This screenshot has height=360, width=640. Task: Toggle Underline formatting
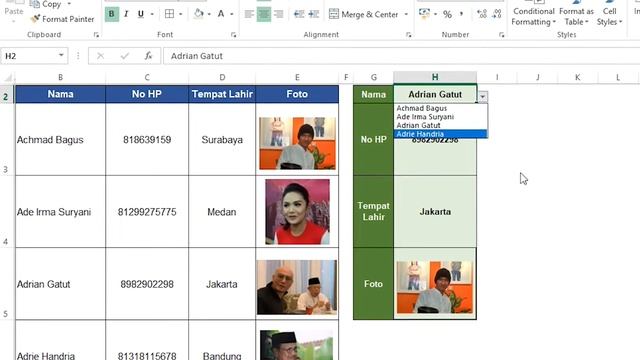(141, 14)
